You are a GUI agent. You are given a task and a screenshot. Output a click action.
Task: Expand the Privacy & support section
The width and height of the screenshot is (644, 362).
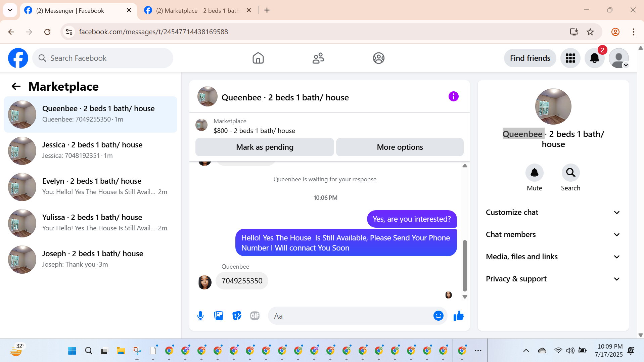(x=553, y=279)
